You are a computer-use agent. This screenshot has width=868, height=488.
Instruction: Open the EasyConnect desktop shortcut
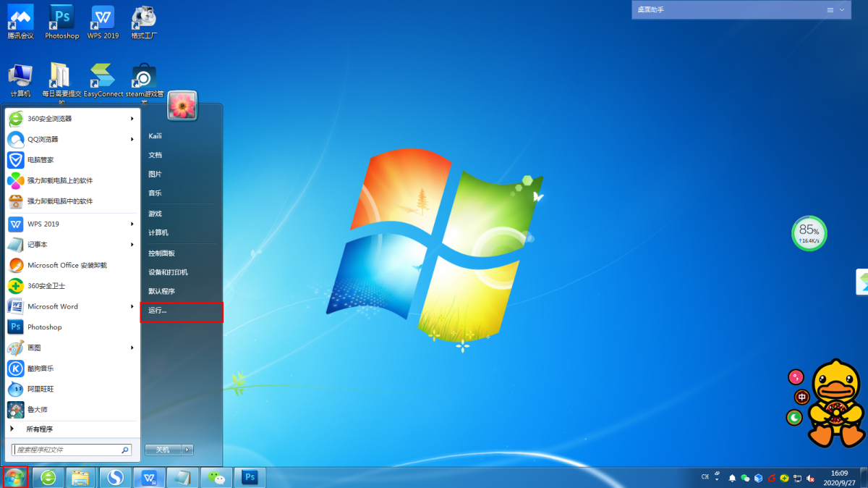pyautogui.click(x=103, y=78)
